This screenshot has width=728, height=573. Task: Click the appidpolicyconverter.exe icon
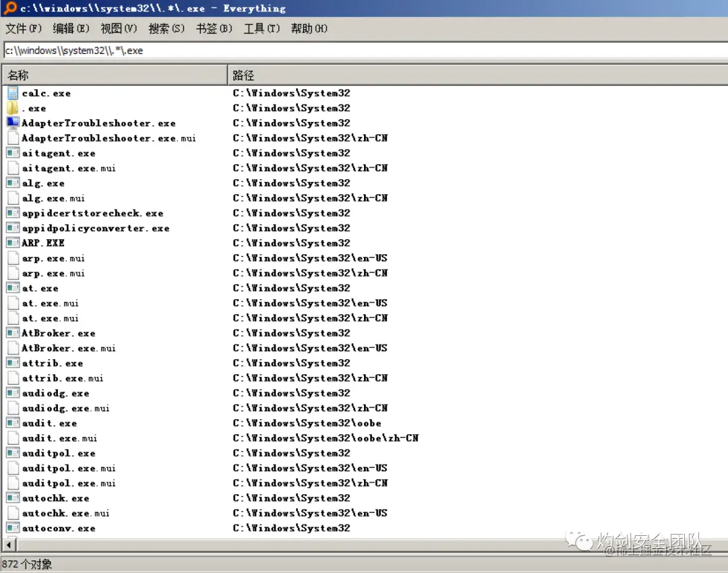(x=13, y=228)
